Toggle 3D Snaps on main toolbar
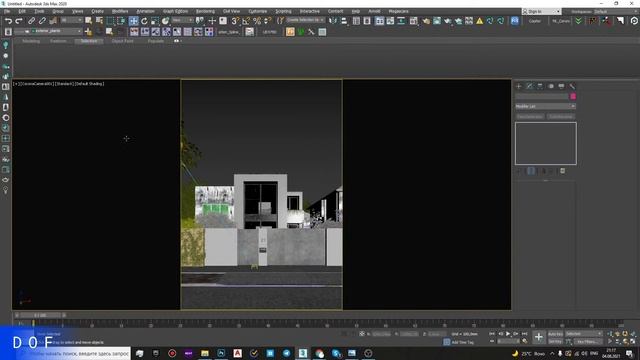This screenshot has height=360, width=640. coord(235,21)
